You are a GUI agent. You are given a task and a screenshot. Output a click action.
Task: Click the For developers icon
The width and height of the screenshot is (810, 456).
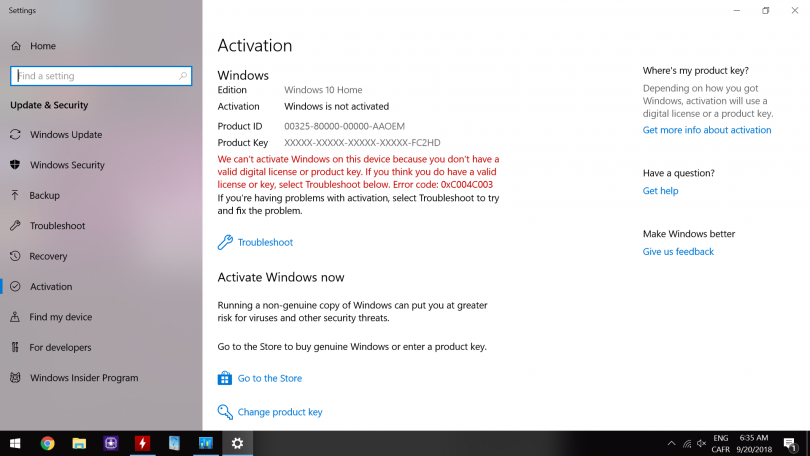[16, 348]
